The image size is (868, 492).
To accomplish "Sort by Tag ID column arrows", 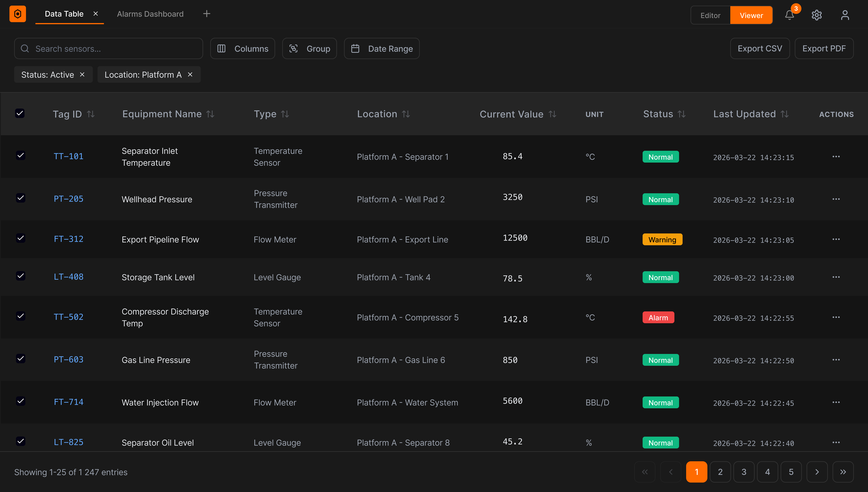I will [x=90, y=114].
